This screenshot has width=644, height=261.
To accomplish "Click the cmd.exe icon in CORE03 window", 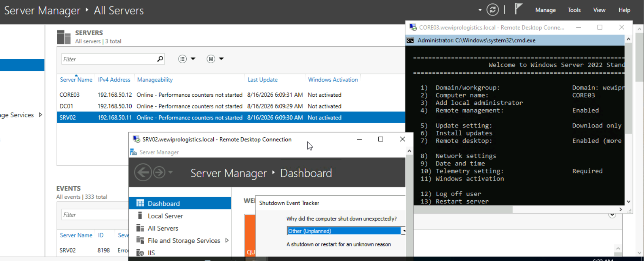I will tap(410, 40).
